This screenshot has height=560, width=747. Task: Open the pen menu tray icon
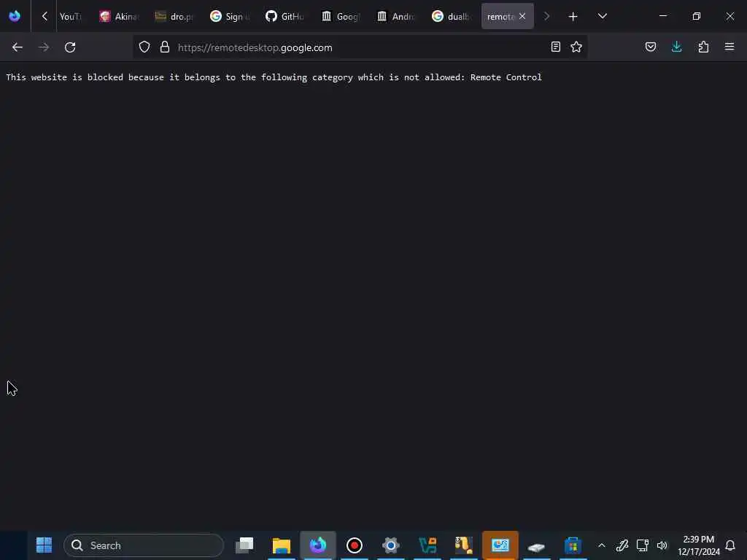coord(622,545)
